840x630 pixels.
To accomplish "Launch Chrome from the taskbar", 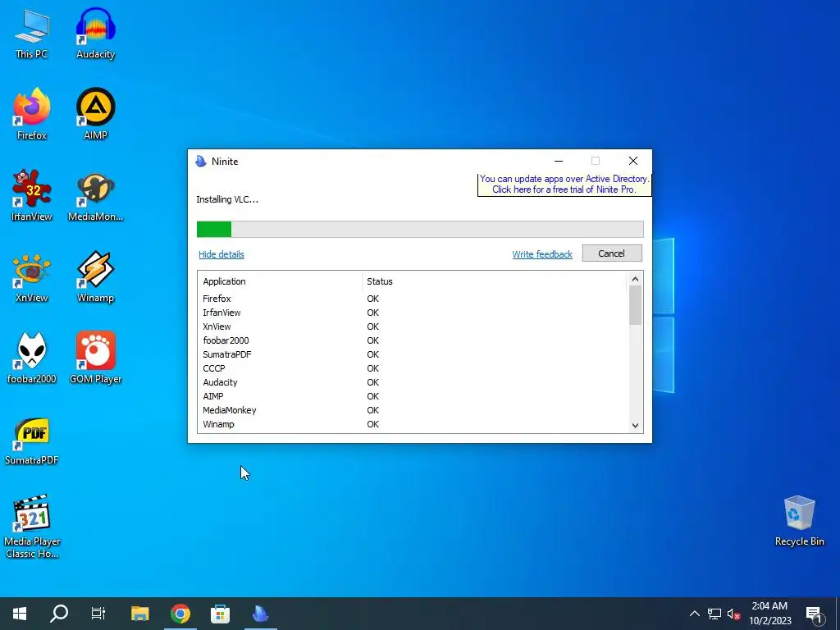I will 180,614.
